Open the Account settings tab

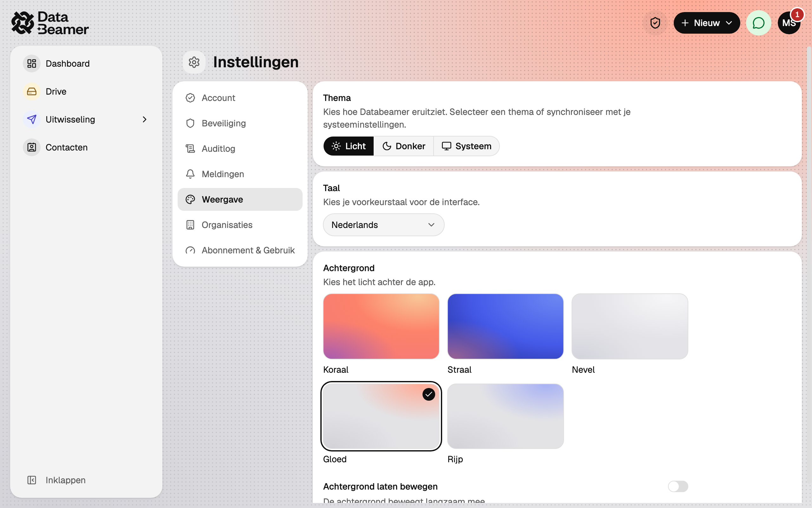240,98
